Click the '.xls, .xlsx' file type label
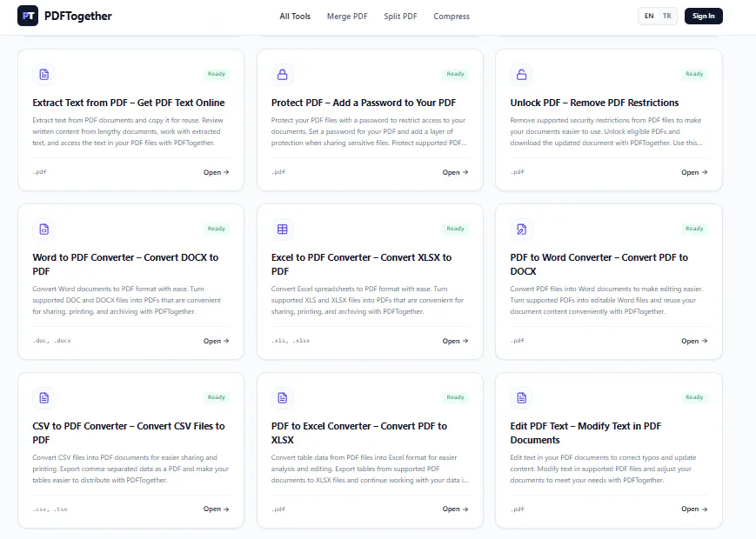 coord(291,341)
